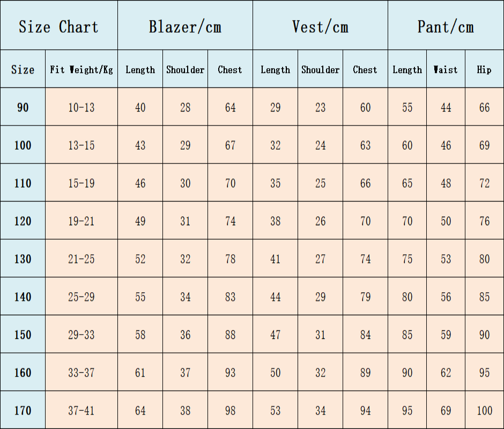This screenshot has width=504, height=429.
Task: Click the 10-13 weight cell
Action: [x=81, y=107]
